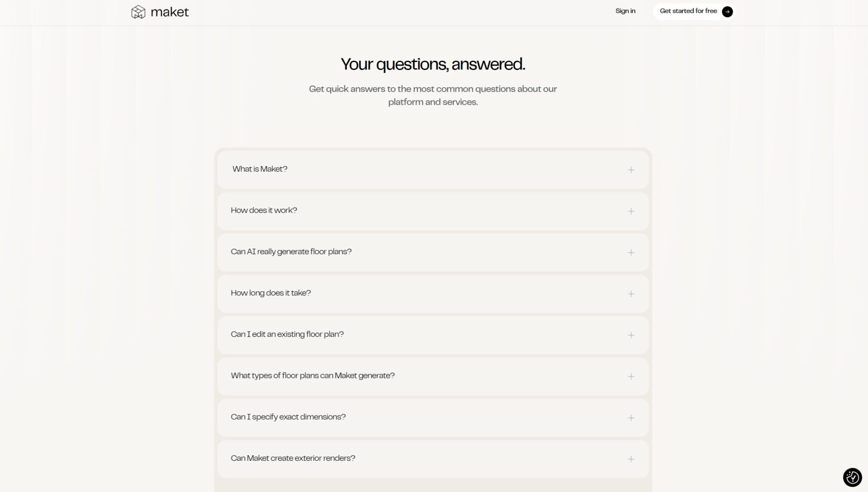Click plus icon beside How does it work
Image resolution: width=868 pixels, height=492 pixels.
pyautogui.click(x=631, y=211)
